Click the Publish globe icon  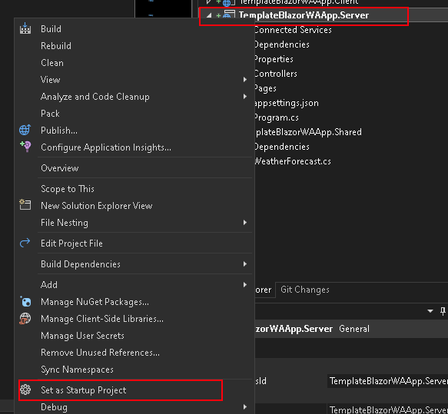click(25, 130)
